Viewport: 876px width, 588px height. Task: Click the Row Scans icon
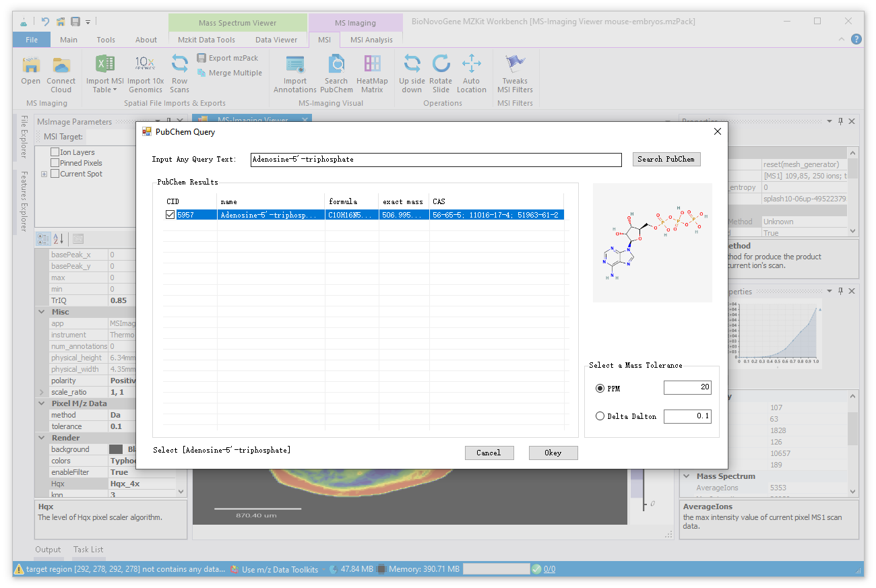179,65
